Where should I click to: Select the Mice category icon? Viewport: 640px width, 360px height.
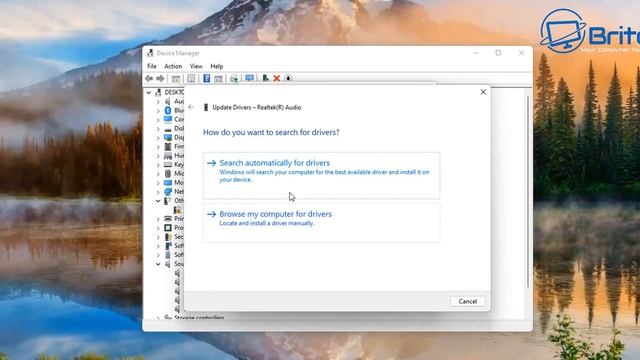pyautogui.click(x=168, y=173)
